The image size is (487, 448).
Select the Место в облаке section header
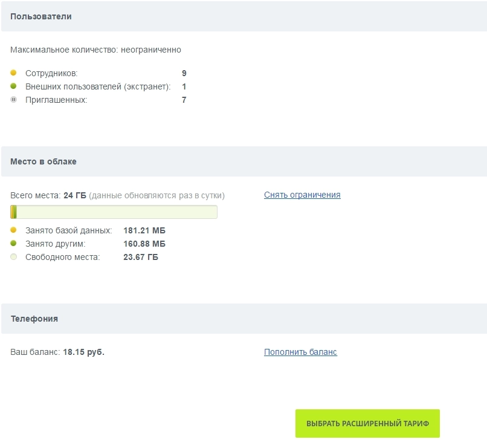pos(44,161)
